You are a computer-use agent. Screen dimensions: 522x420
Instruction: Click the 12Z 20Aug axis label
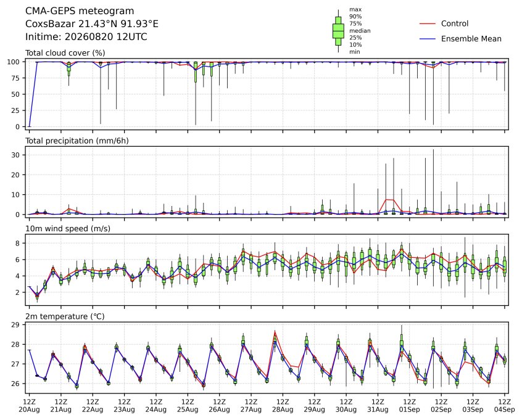[29, 406]
